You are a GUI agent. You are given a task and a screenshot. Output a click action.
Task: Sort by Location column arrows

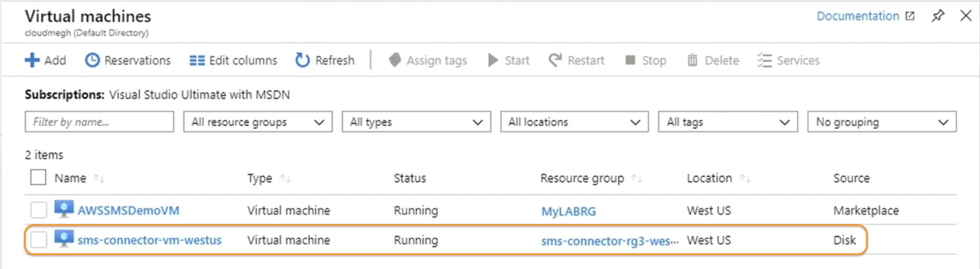point(745,178)
